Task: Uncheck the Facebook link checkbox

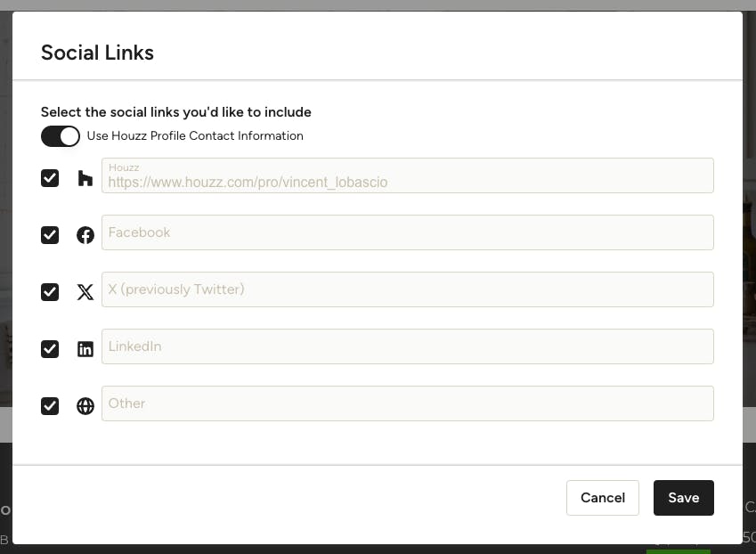Action: point(50,235)
